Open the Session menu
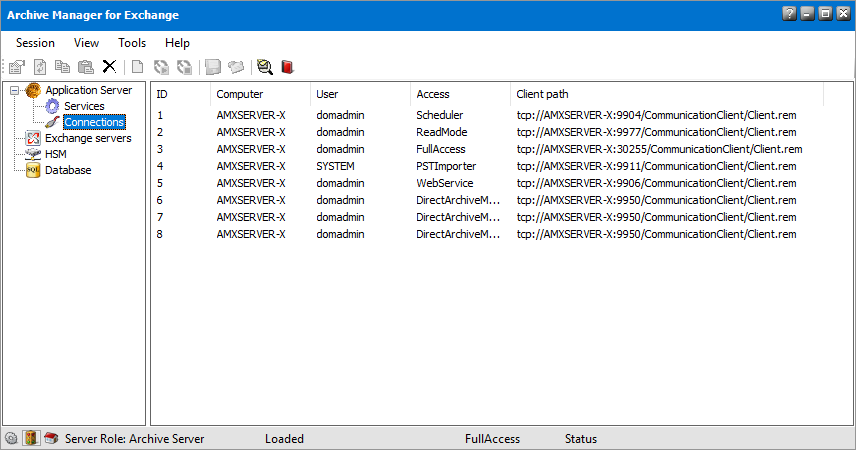The width and height of the screenshot is (856, 450). [x=35, y=43]
